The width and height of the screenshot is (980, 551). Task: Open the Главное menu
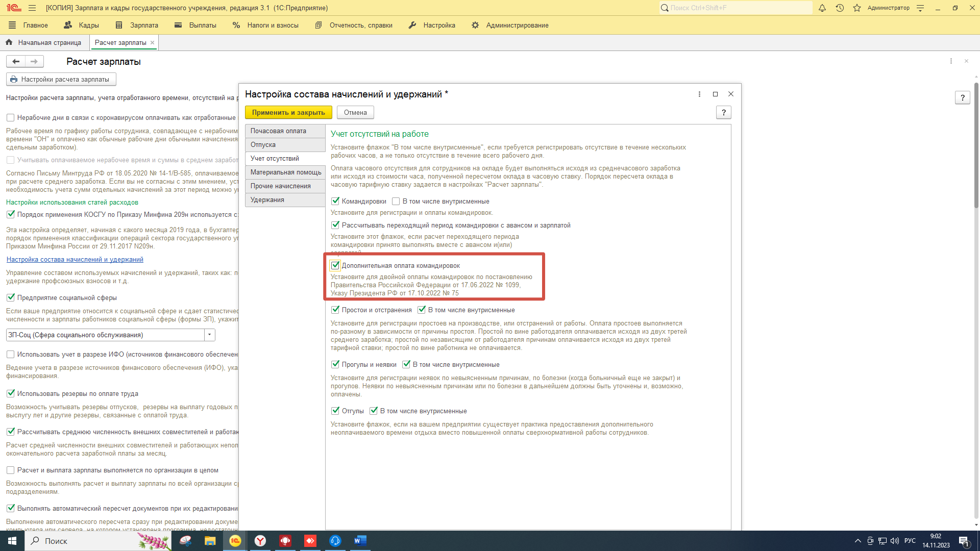click(x=29, y=25)
